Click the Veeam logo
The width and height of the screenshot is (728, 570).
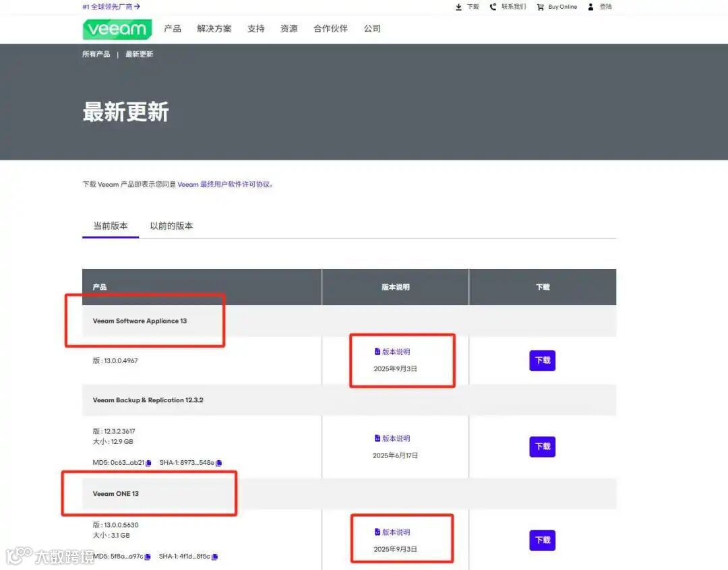coord(117,29)
